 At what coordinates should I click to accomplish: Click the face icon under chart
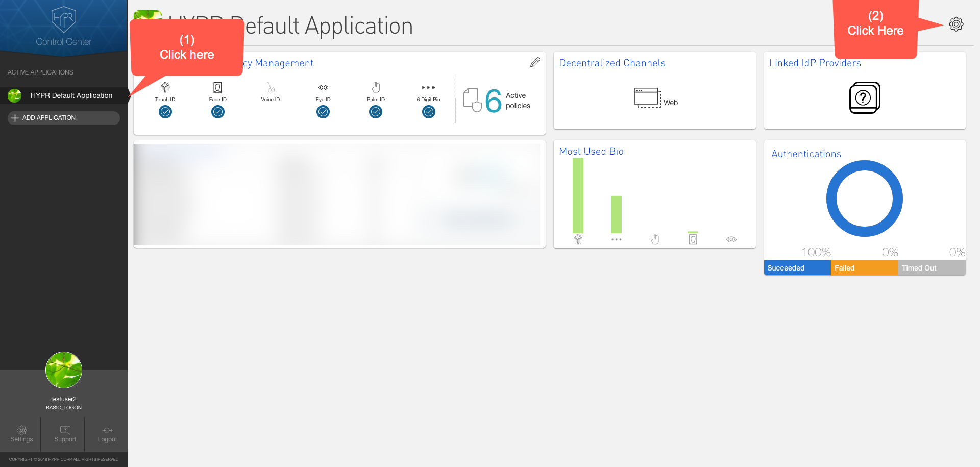point(693,239)
